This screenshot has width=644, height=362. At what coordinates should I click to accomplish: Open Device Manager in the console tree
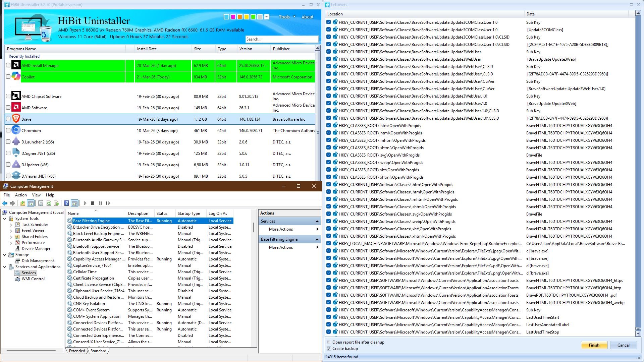tap(36, 249)
